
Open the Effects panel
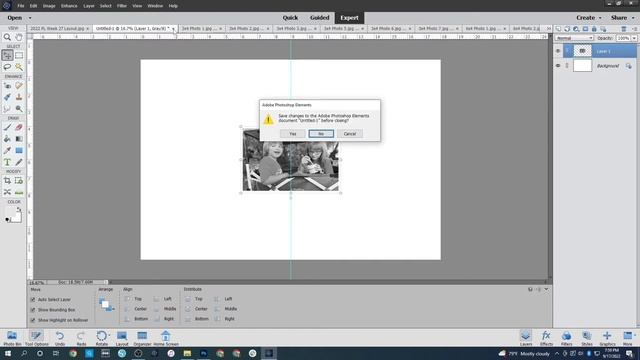[x=546, y=338]
